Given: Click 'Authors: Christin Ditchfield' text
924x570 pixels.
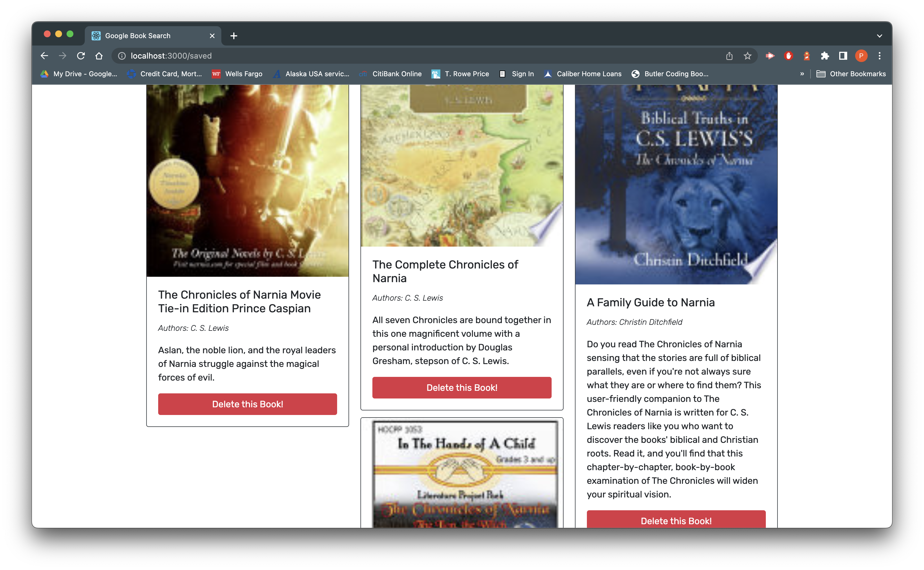Looking at the screenshot, I should coord(634,322).
